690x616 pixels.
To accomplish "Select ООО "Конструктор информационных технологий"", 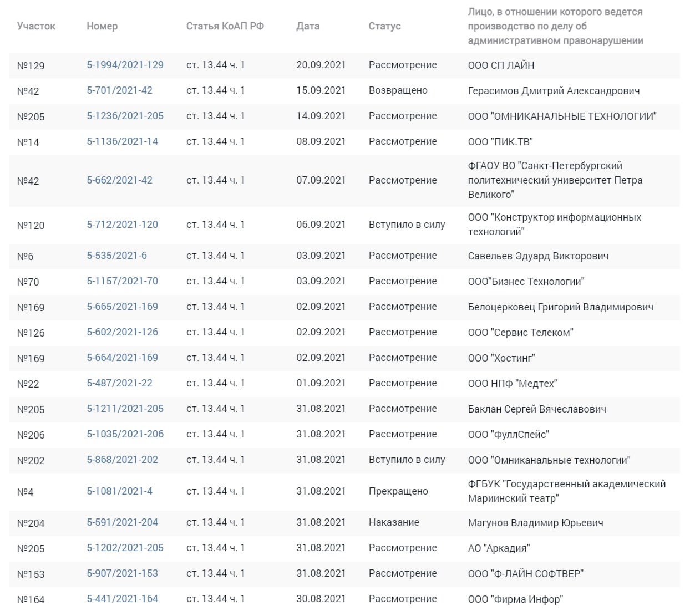I will pos(554,225).
